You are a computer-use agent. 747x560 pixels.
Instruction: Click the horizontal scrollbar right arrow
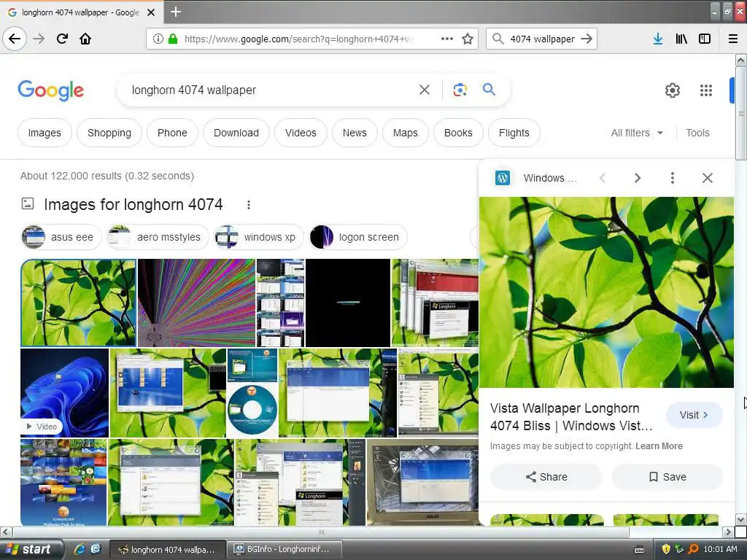click(x=728, y=532)
